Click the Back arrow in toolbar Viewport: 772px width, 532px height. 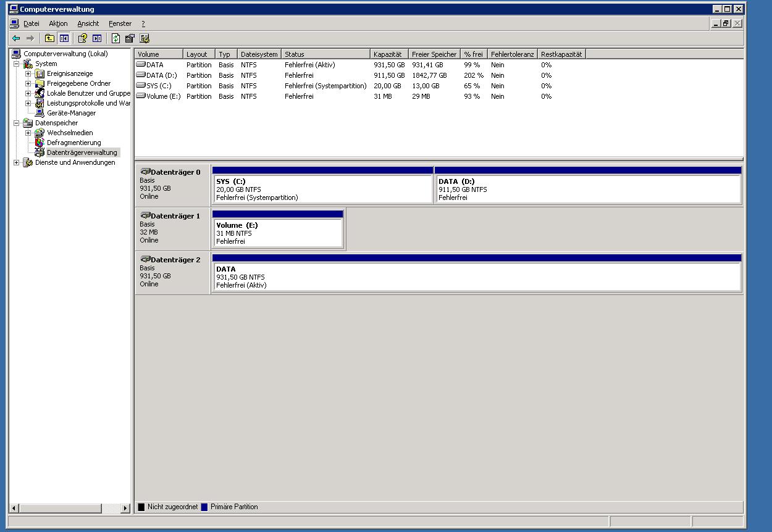tap(16, 38)
